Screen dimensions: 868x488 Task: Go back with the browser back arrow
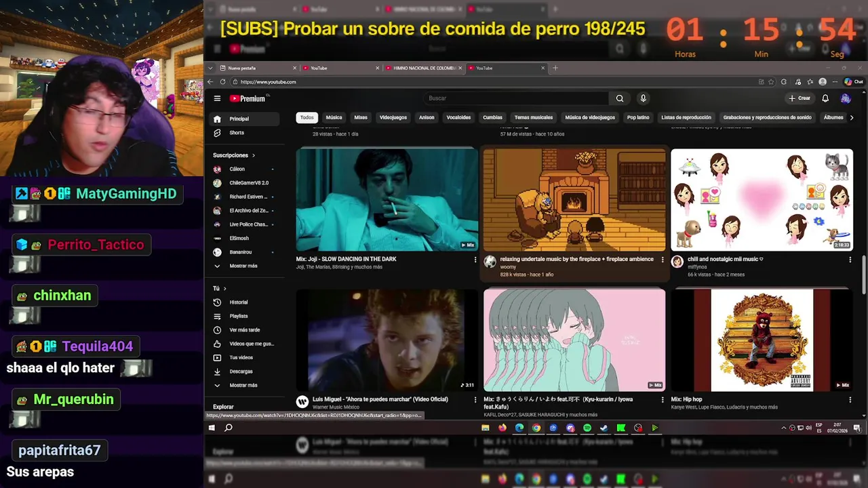(x=211, y=82)
